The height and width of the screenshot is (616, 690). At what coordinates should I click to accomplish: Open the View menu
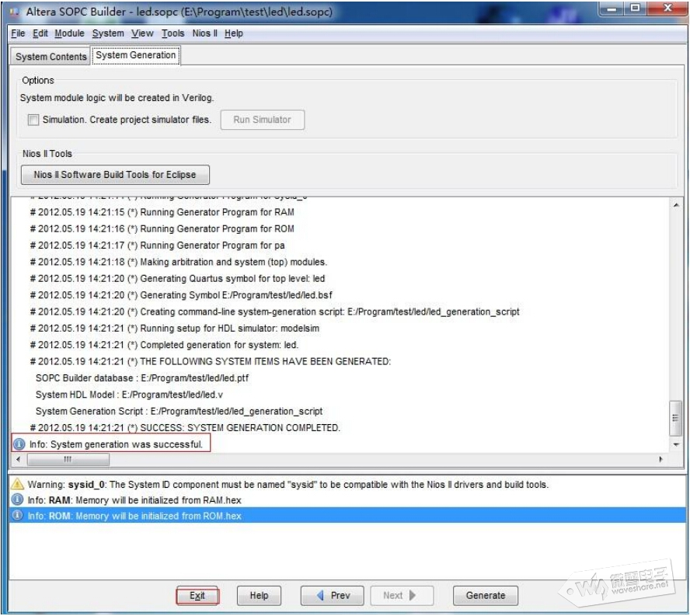142,33
